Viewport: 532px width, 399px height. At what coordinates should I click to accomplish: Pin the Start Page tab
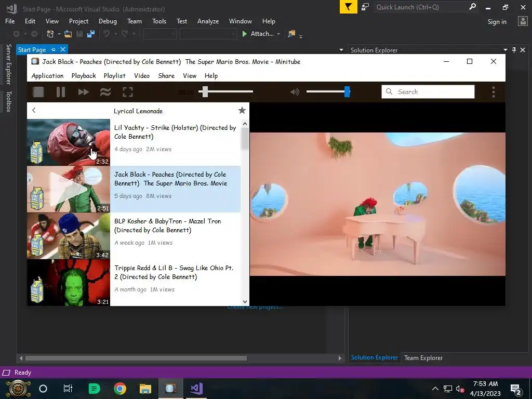tap(54, 49)
